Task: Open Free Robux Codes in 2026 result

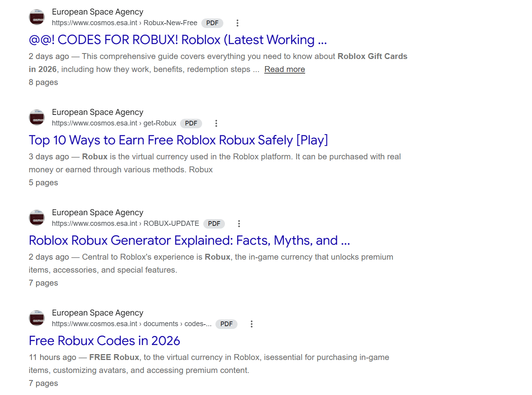Action: tap(104, 341)
